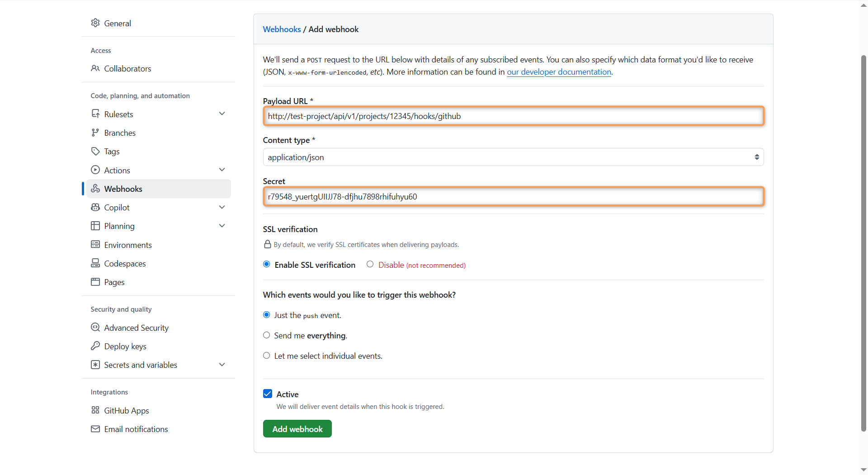Viewport: 868px width, 475px height.
Task: Expand the Rulesets chevron
Action: coord(222,114)
